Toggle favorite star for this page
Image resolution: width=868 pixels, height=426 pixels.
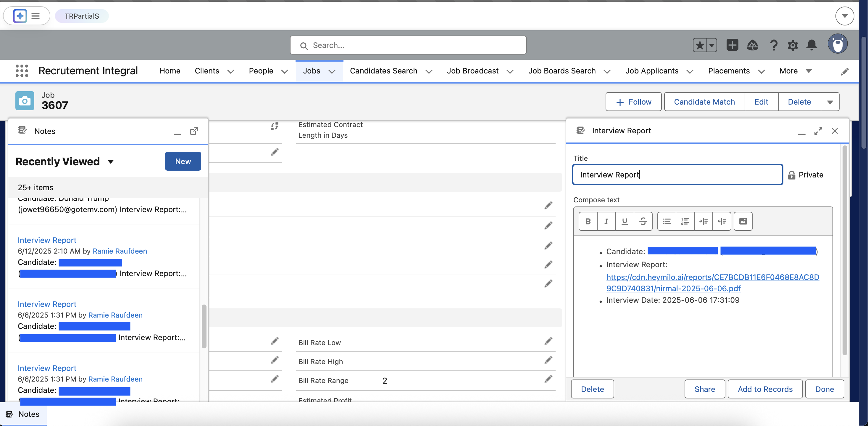tap(700, 45)
